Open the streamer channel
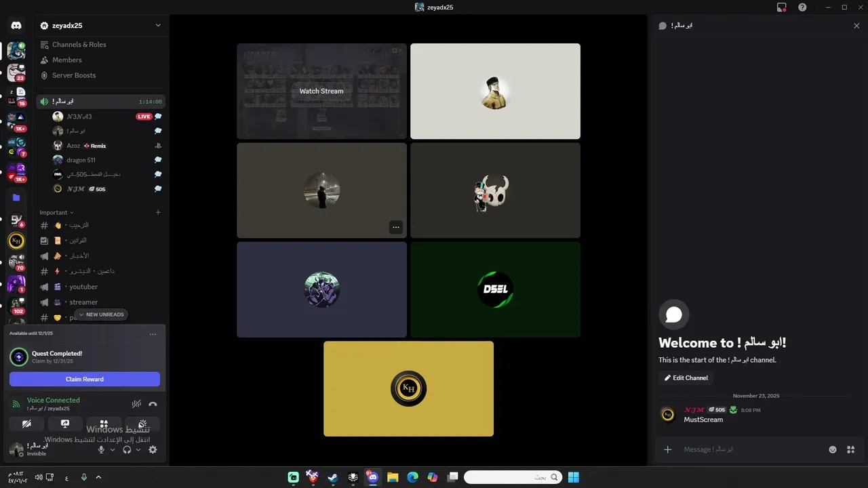The width and height of the screenshot is (868, 488). point(101,302)
